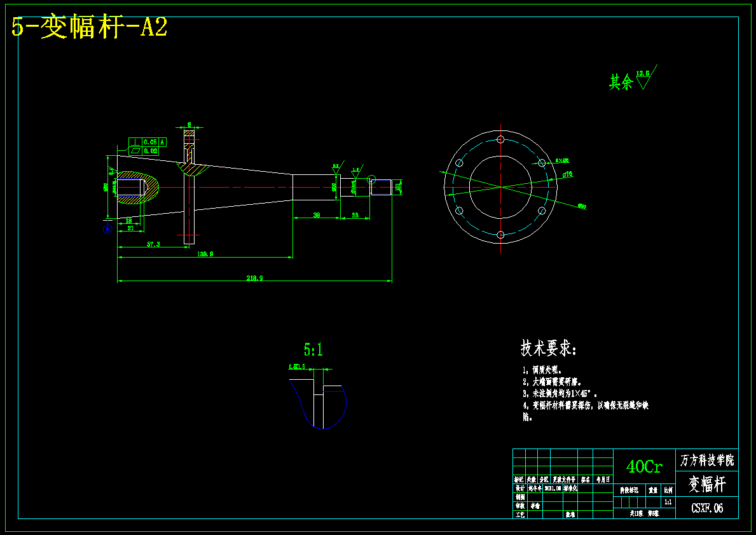Click the "129.9" length dimension
756x535 pixels.
click(205, 254)
